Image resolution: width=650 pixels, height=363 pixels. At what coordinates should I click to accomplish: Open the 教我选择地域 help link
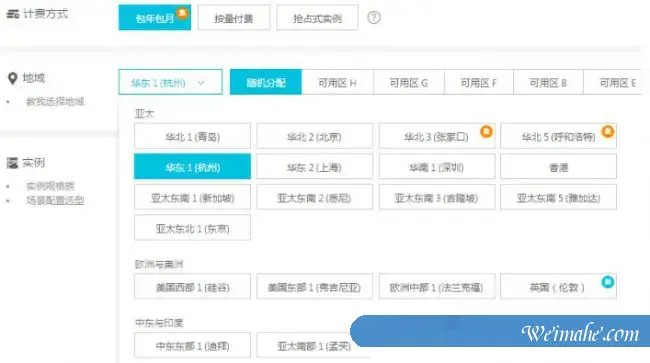pyautogui.click(x=55, y=102)
